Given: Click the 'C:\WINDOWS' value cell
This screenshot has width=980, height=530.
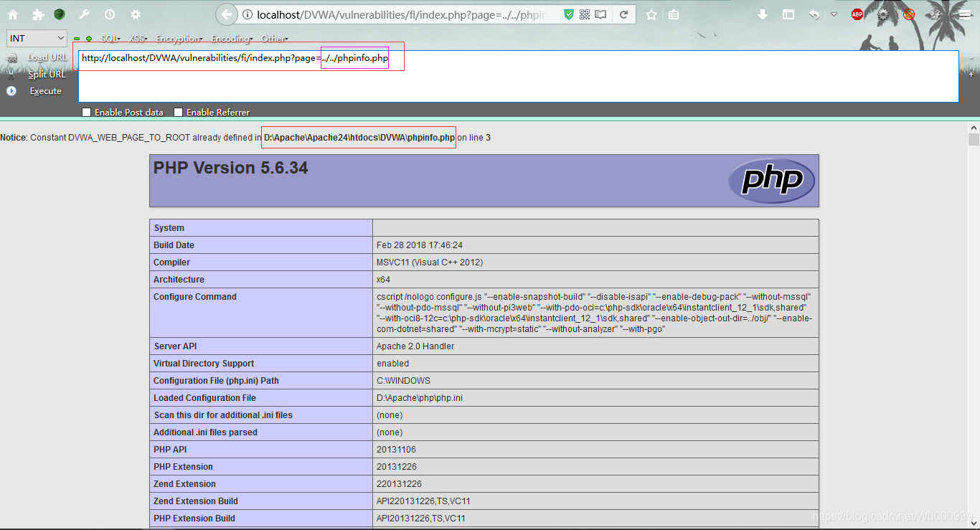Looking at the screenshot, I should (x=595, y=381).
